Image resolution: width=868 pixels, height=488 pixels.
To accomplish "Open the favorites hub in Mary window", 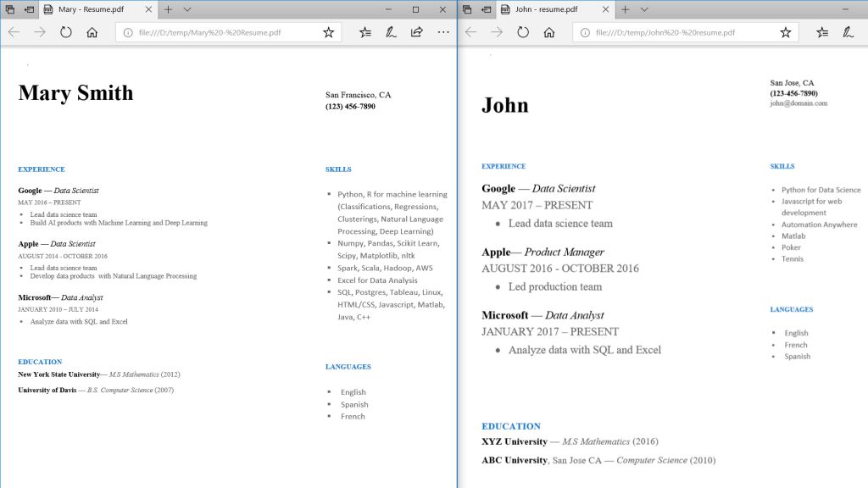I will click(365, 33).
